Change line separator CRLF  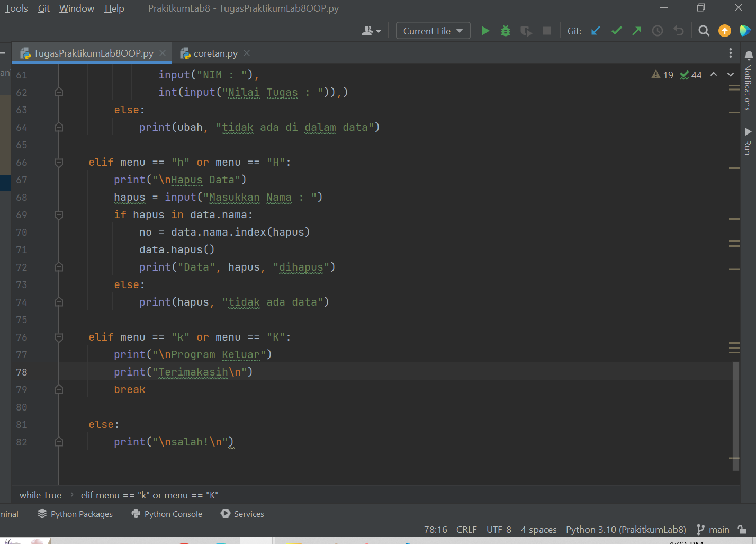(x=466, y=529)
